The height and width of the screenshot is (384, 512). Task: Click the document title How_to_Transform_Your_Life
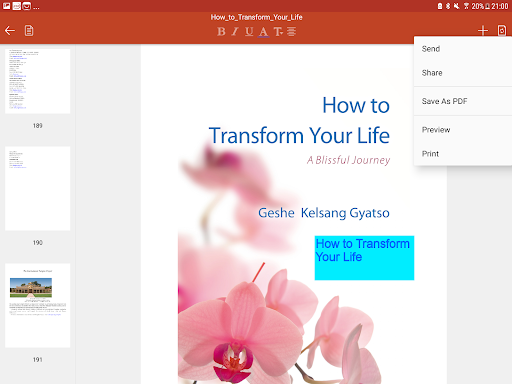click(x=256, y=17)
